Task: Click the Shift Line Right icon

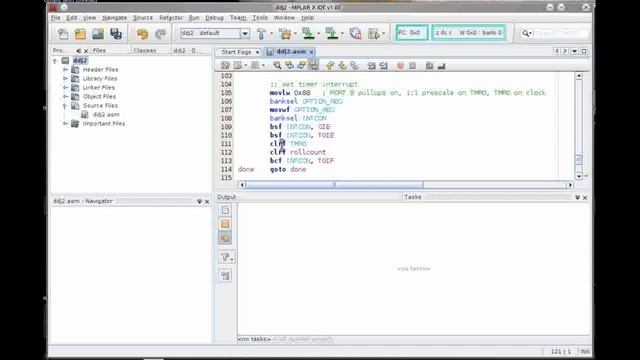Action: tap(383, 65)
